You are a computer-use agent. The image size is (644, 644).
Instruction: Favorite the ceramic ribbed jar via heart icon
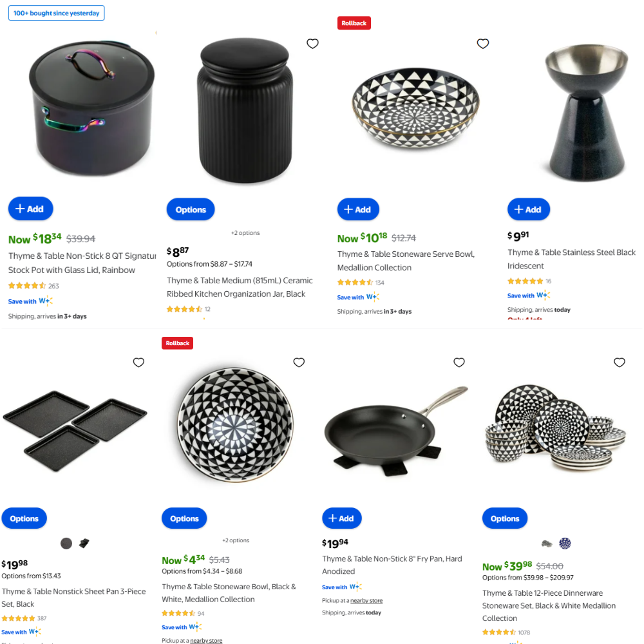[312, 44]
